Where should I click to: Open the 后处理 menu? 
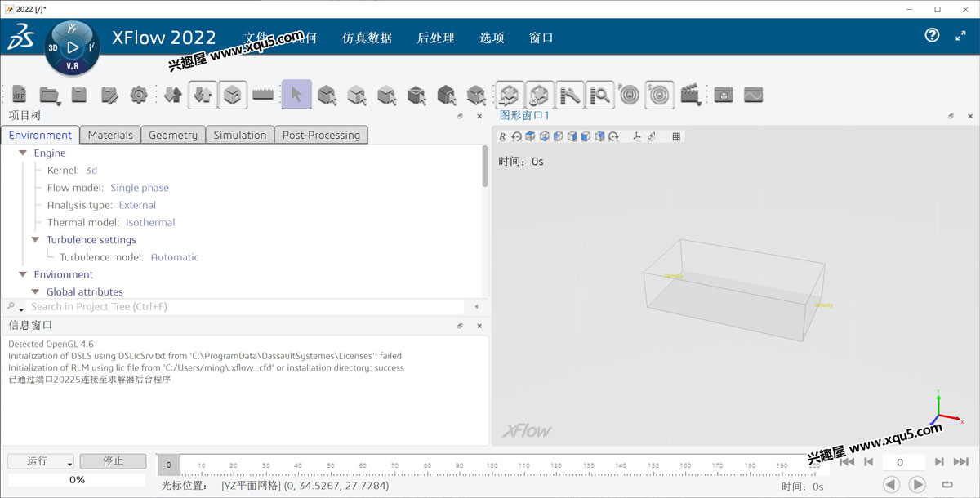coord(435,38)
